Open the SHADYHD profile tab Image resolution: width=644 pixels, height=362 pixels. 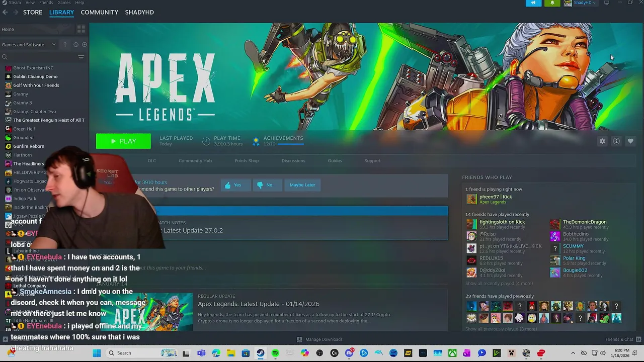tap(139, 12)
